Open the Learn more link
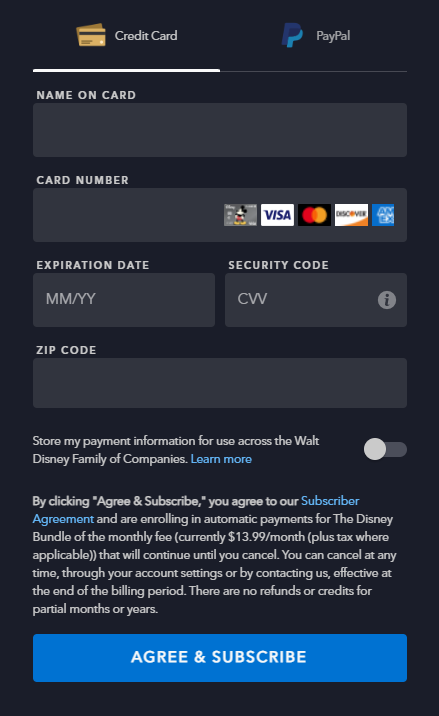Image resolution: width=439 pixels, height=716 pixels. (x=221, y=459)
